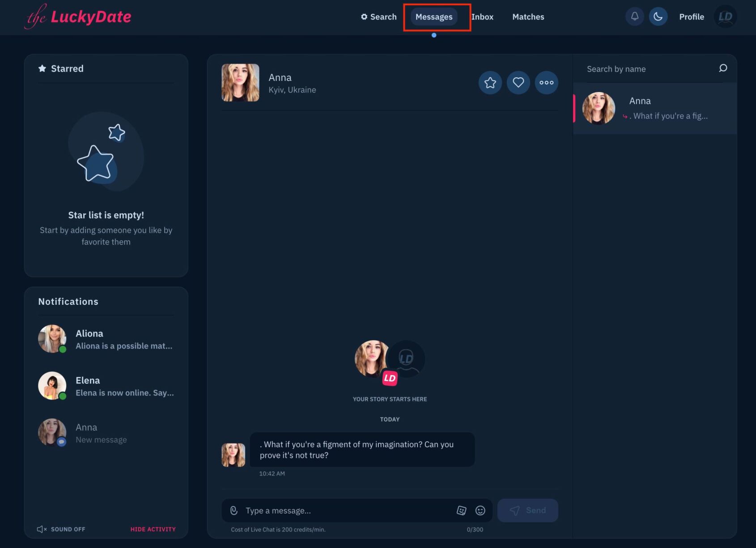
Task: Open the Profile link
Action: tap(691, 17)
